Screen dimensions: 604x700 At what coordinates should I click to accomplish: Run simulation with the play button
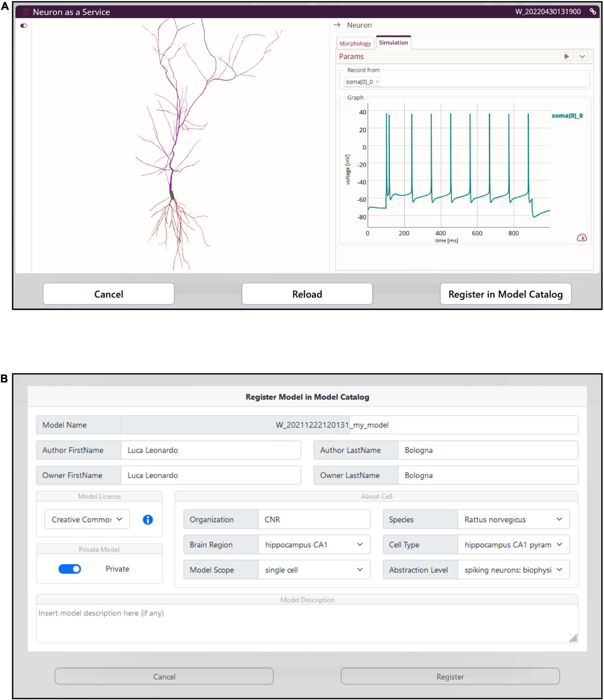pos(567,56)
